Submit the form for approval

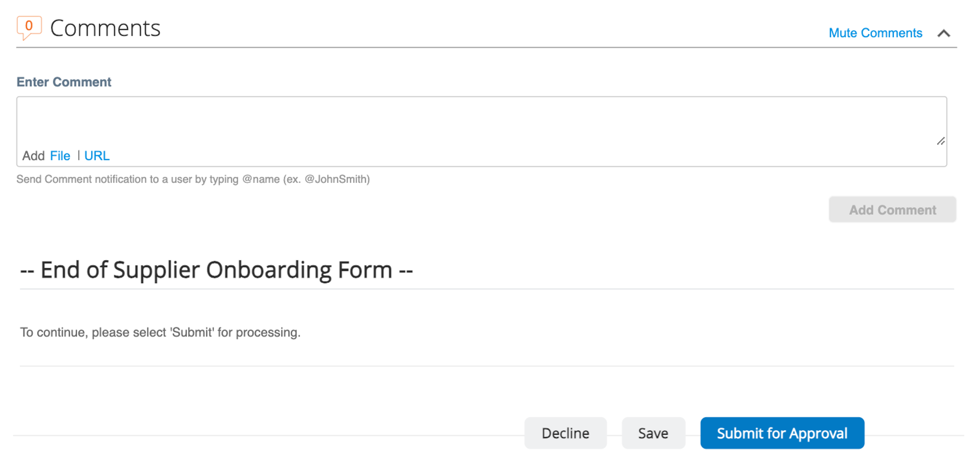[782, 433]
